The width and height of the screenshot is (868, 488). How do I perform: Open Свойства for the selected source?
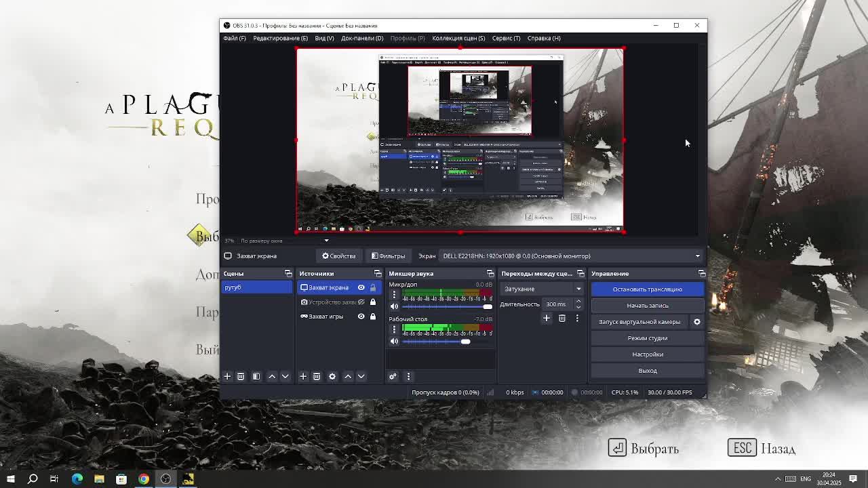point(339,256)
